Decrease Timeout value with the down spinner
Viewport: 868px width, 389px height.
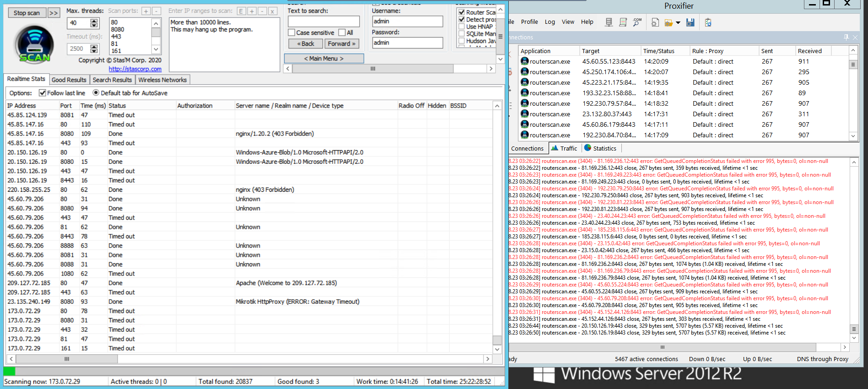click(x=94, y=51)
